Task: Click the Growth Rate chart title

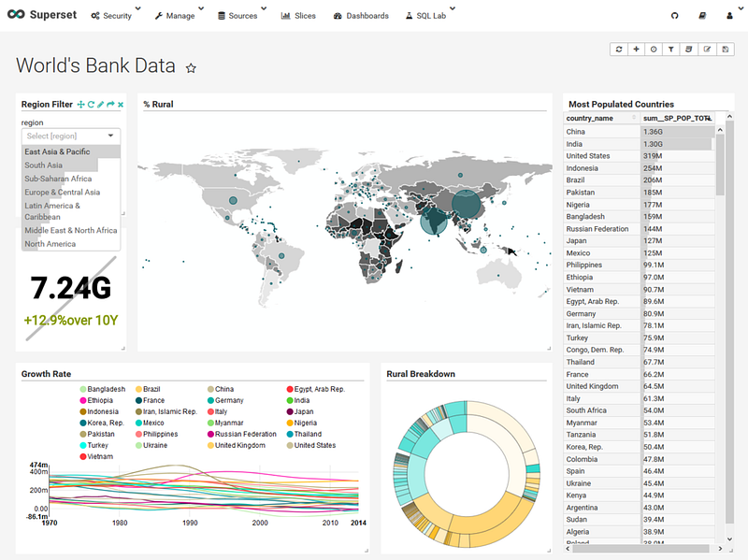Action: tap(46, 374)
